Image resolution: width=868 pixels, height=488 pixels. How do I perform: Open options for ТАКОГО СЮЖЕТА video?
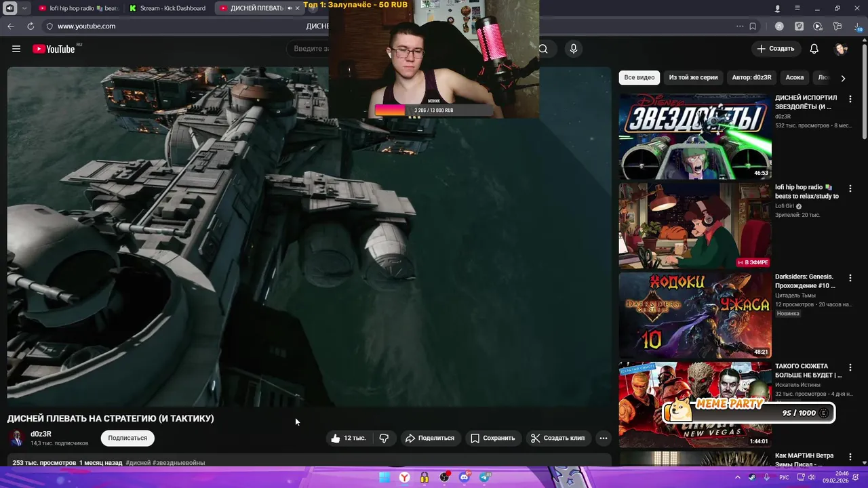(x=850, y=367)
